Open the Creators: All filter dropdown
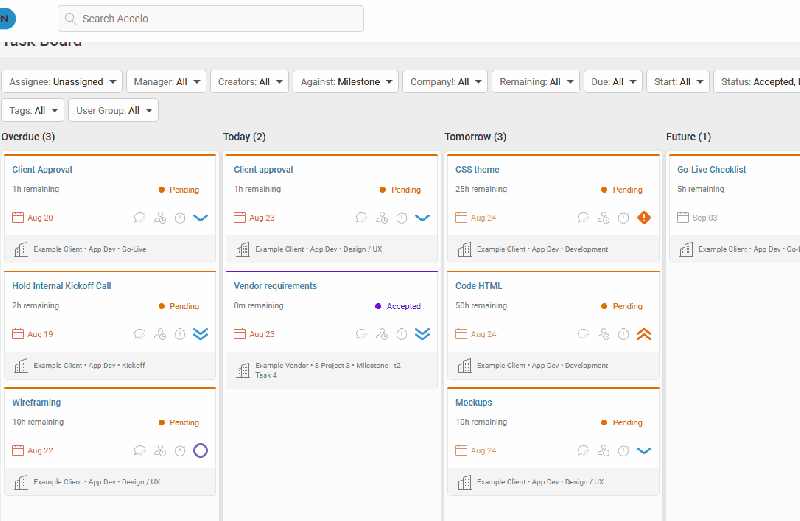 249,82
